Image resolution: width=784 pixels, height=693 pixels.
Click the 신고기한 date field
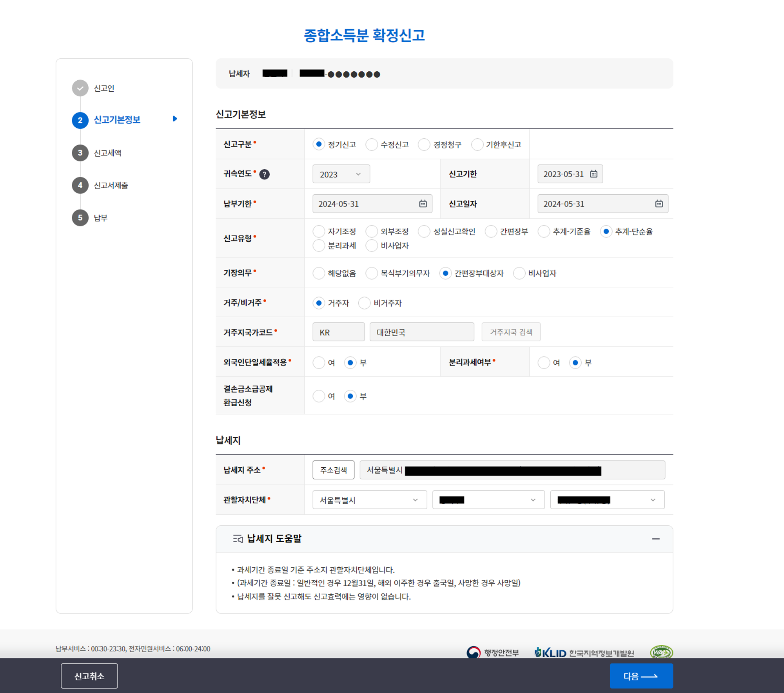(570, 174)
